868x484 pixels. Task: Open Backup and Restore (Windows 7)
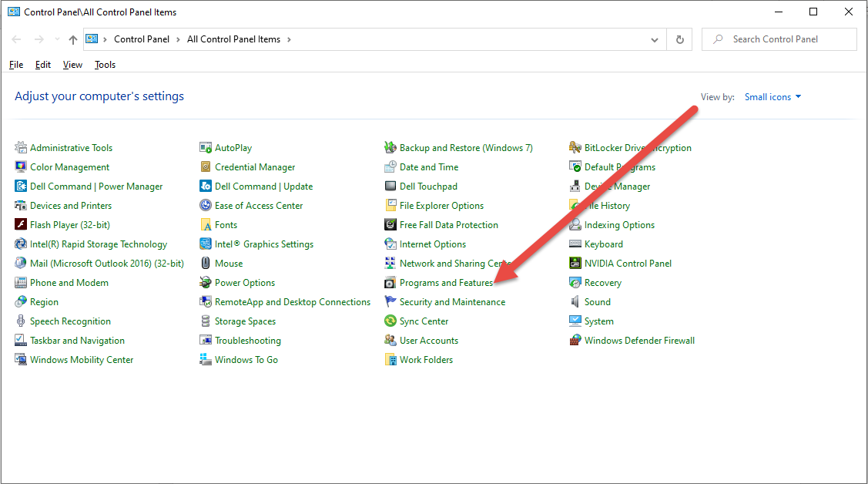tap(464, 147)
